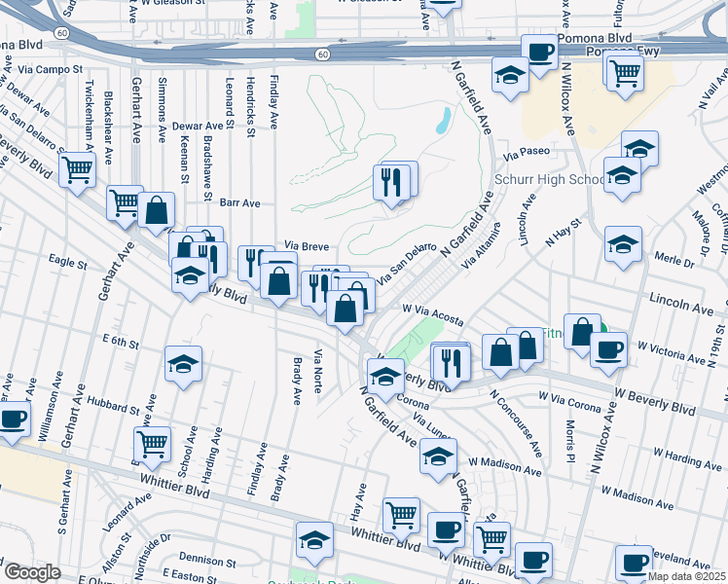Open the grocery cart marker in the top right by Pomona Fwy
This screenshot has height=584, width=728.
pos(625,77)
